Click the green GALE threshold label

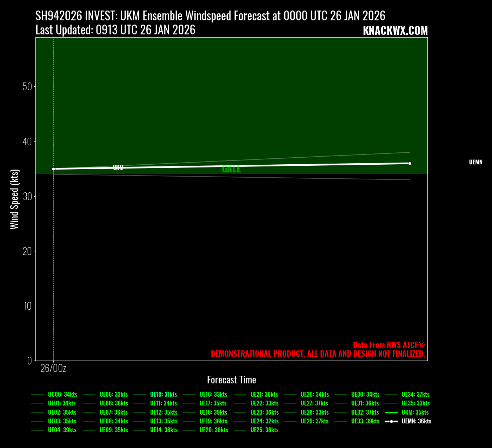[x=231, y=169]
